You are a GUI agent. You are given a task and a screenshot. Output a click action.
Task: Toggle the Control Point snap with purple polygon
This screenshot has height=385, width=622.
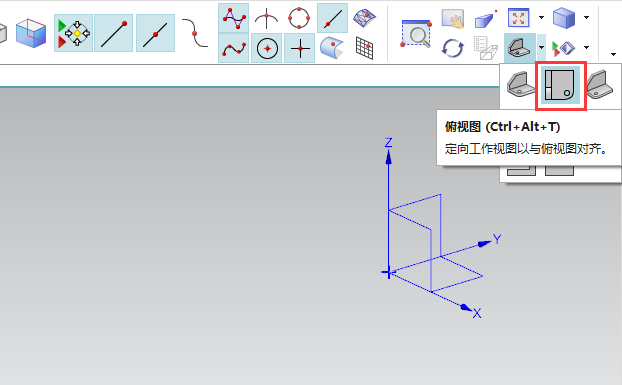pos(234,18)
